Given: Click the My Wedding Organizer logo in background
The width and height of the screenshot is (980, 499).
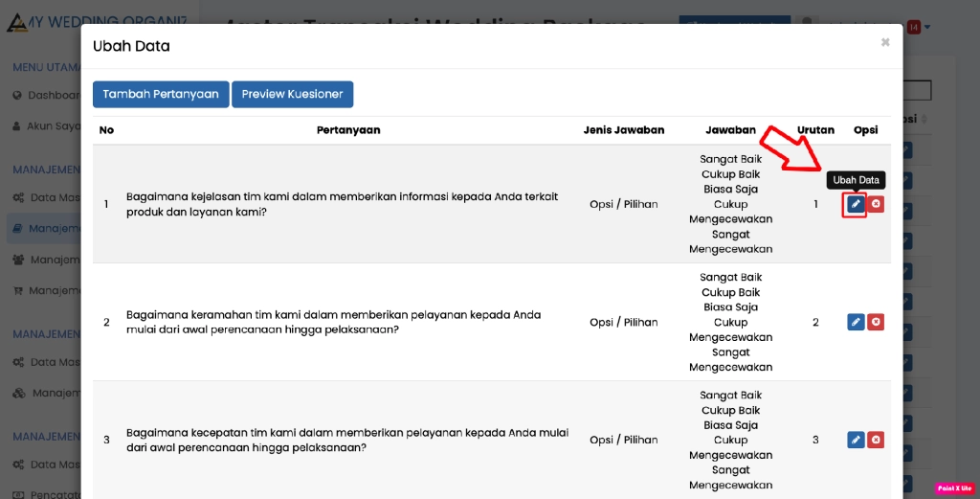Looking at the screenshot, I should 97,22.
